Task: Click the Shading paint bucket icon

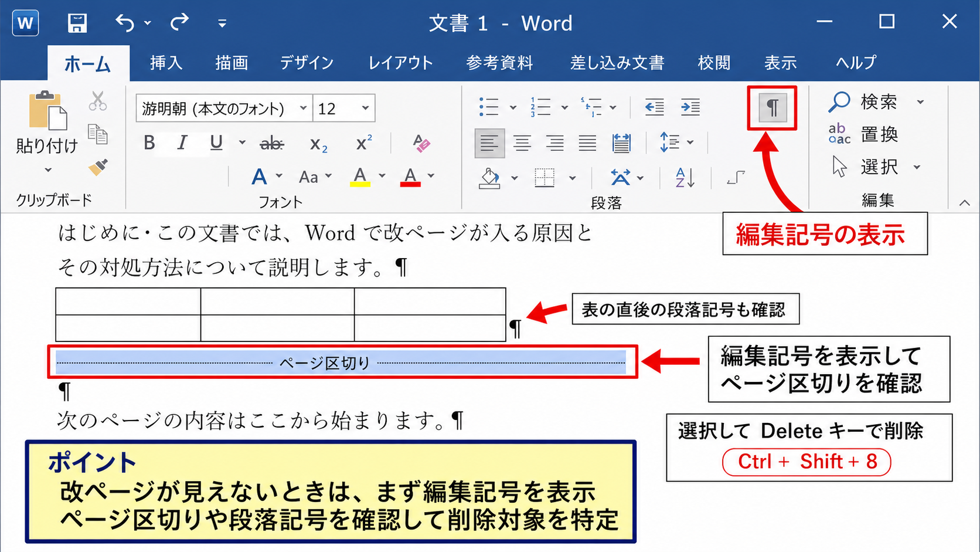Action: tap(489, 178)
